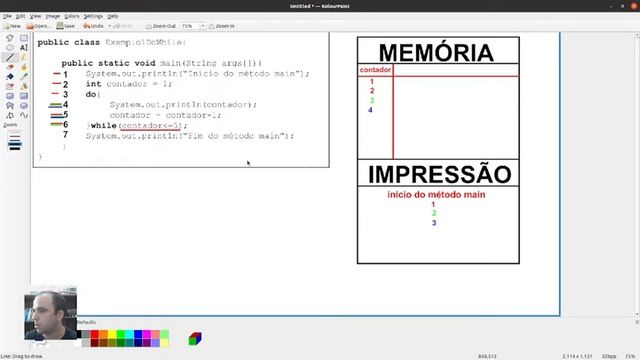Open the color cube chooser

click(195, 338)
